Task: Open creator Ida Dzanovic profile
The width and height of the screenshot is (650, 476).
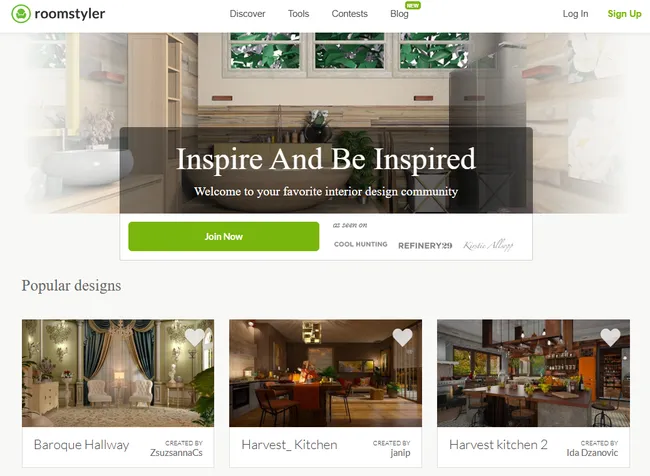Action: pos(592,453)
